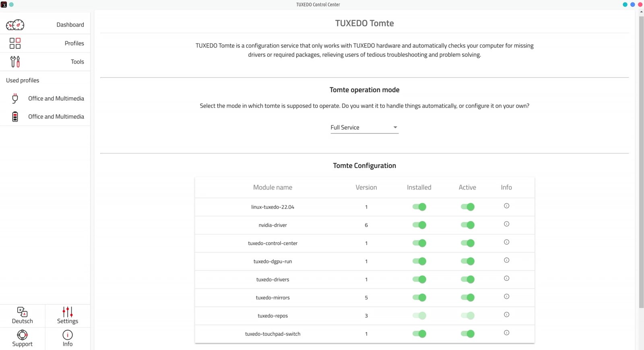Show info for nvidia-driver module
644x350 pixels.
506,224
